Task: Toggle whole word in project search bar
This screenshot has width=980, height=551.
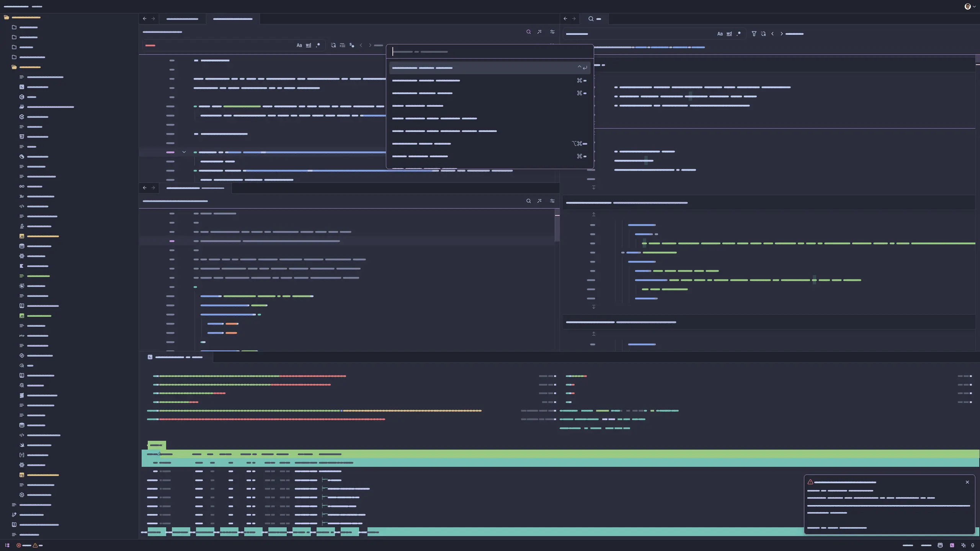Action: [729, 34]
